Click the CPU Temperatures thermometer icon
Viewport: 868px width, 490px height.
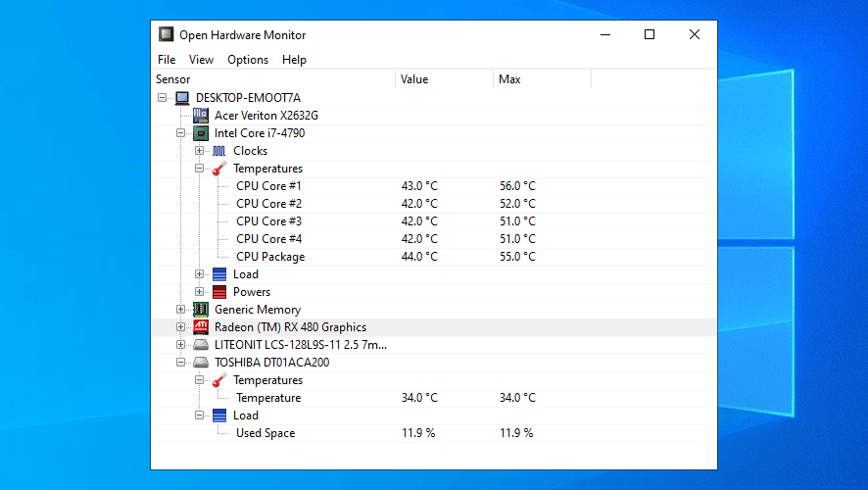click(x=219, y=169)
